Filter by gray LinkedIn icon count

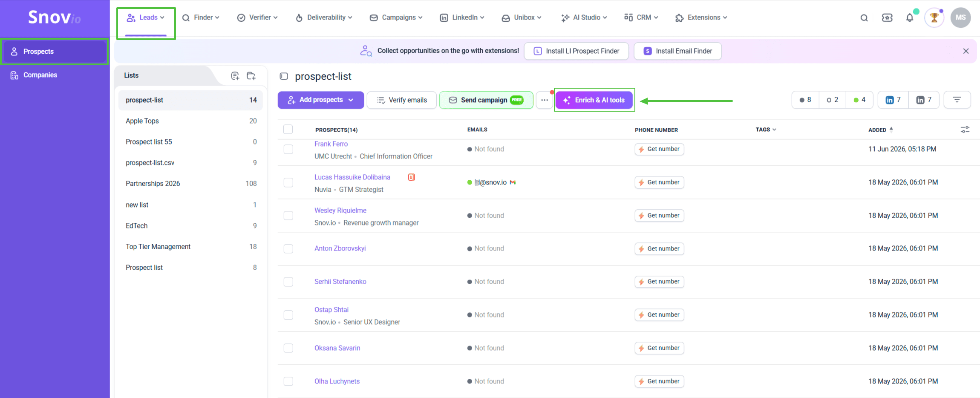[x=924, y=100]
